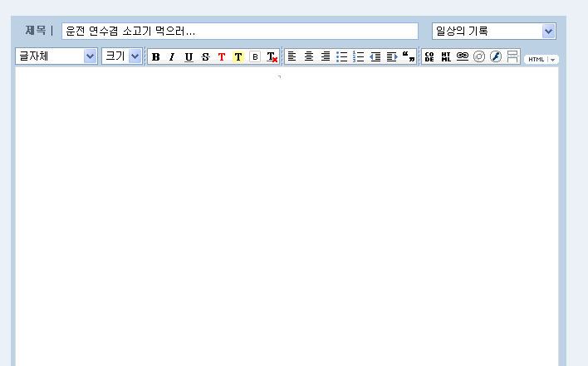Align text right
588x366 pixels.
[326, 56]
